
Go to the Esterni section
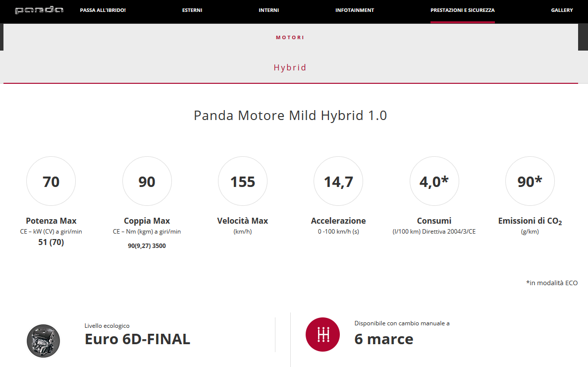point(192,10)
